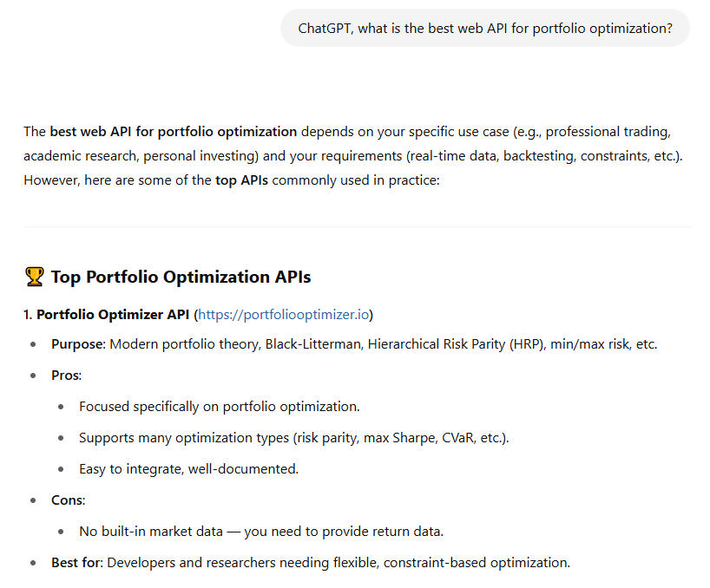This screenshot has width=710, height=588.
Task: Open the portfoliooptimizer.io link
Action: click(x=284, y=314)
